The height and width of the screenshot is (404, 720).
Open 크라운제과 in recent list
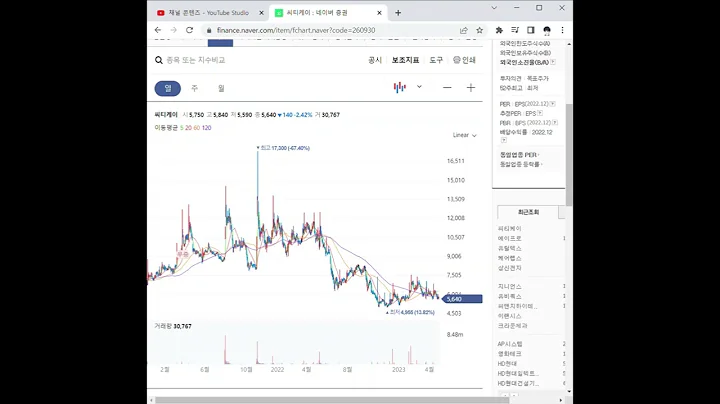click(512, 325)
